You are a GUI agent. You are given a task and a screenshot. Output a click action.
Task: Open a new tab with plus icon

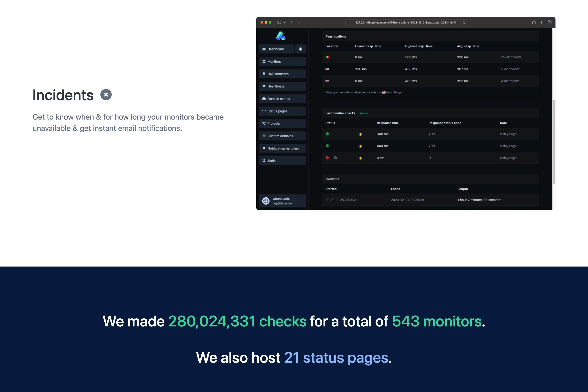click(541, 22)
